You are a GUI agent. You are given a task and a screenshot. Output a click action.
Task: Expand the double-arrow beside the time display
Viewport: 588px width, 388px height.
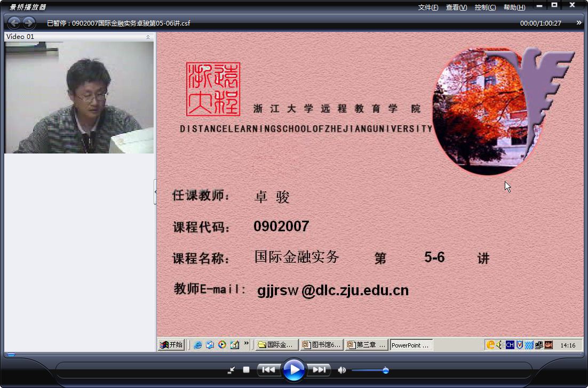click(x=579, y=23)
